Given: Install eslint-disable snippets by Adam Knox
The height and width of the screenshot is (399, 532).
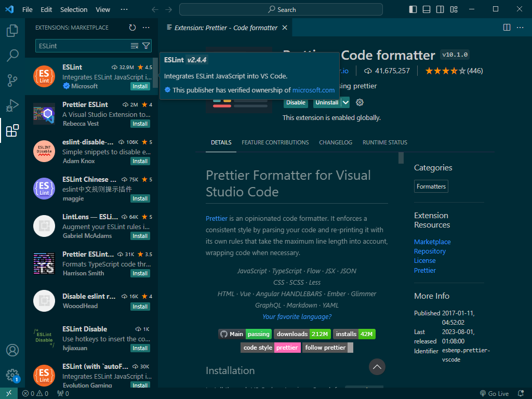Looking at the screenshot, I should [x=140, y=161].
